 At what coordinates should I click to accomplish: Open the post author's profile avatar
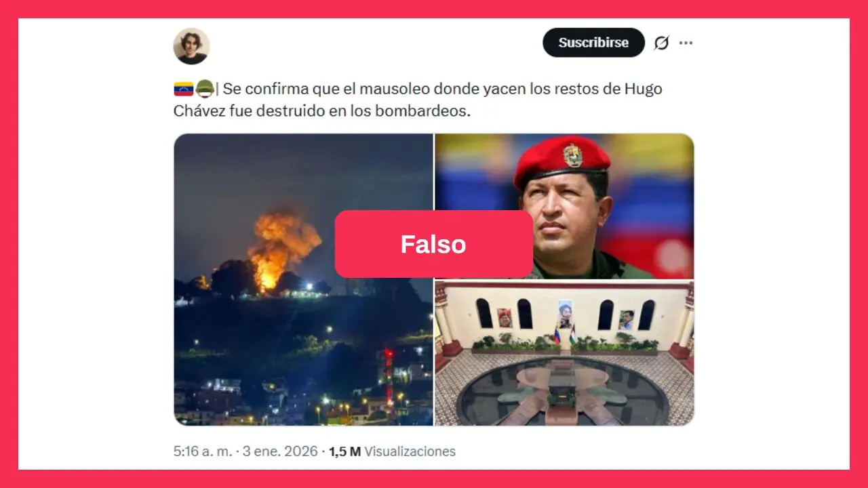[191, 46]
